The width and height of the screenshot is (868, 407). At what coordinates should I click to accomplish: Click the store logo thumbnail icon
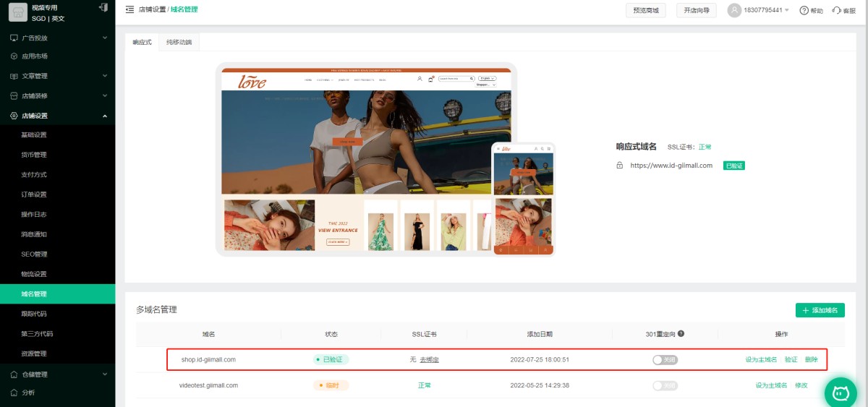pos(17,12)
